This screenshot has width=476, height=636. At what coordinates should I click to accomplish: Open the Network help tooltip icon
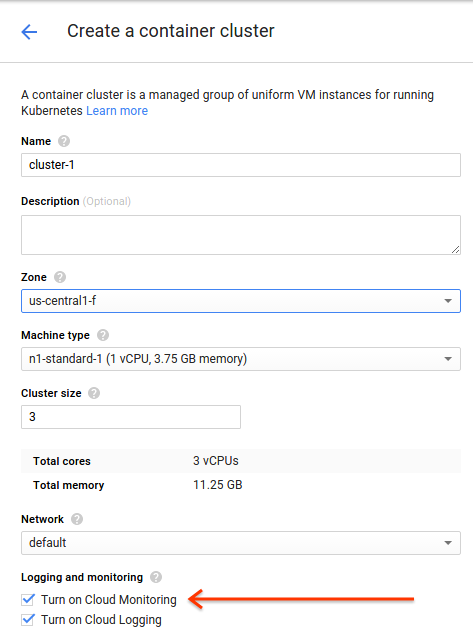click(77, 519)
